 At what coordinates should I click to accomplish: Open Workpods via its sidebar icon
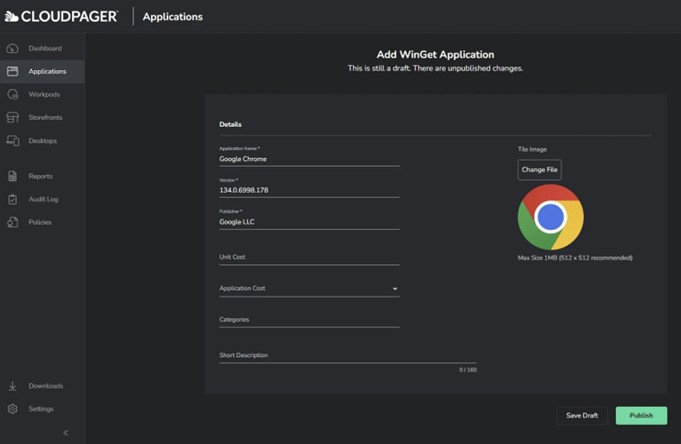click(12, 94)
